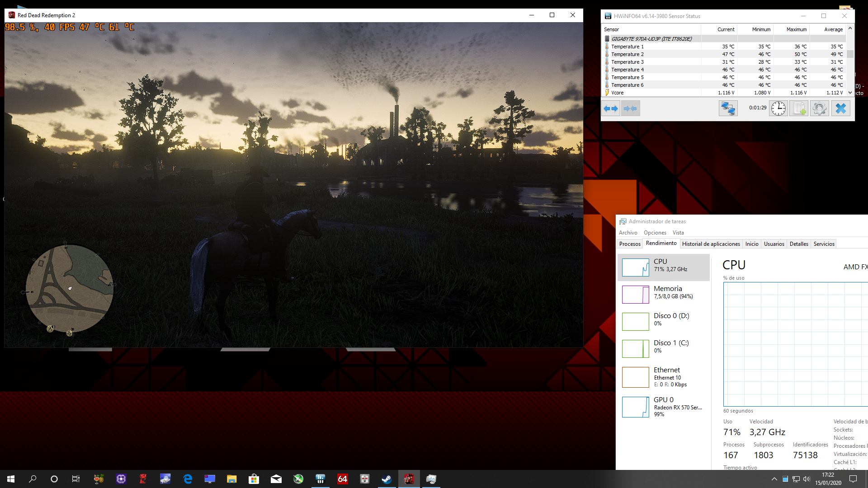868x488 pixels.
Task: Open the taskbar clock showing 17:22
Action: [828, 479]
